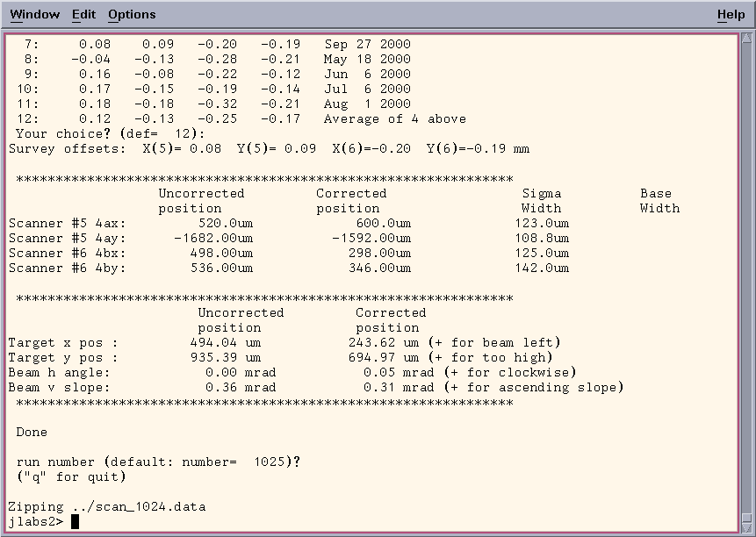Click the date Aug 1 2000
756x537 pixels.
pyautogui.click(x=367, y=104)
